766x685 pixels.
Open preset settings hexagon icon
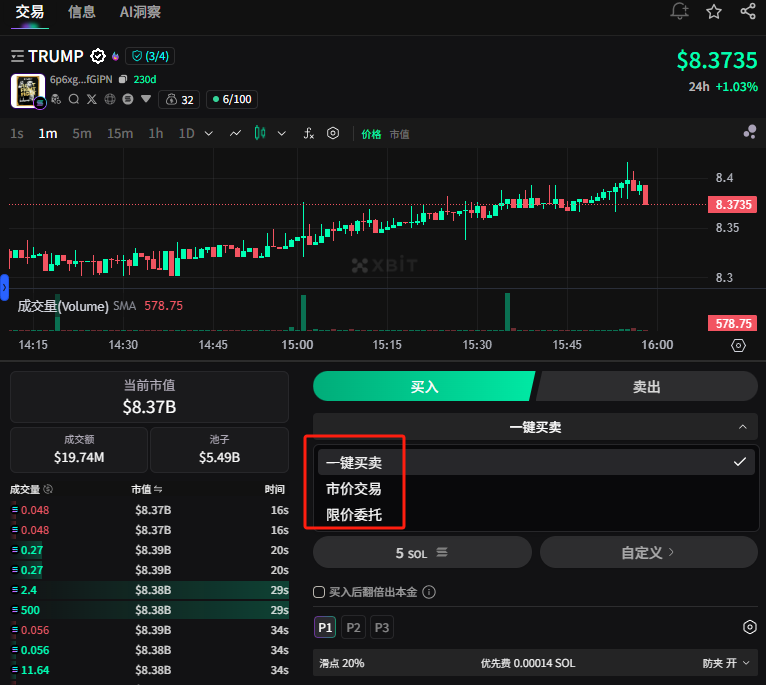(x=749, y=627)
